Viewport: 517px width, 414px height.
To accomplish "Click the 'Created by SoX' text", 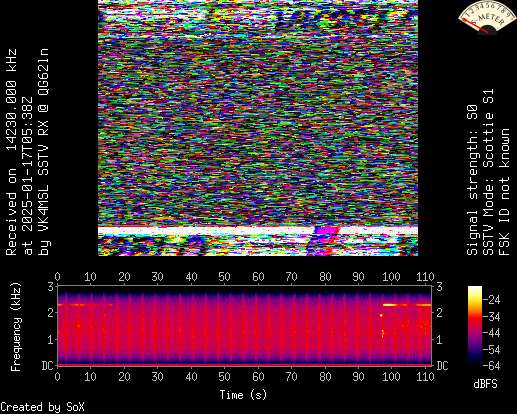I will click(42, 407).
